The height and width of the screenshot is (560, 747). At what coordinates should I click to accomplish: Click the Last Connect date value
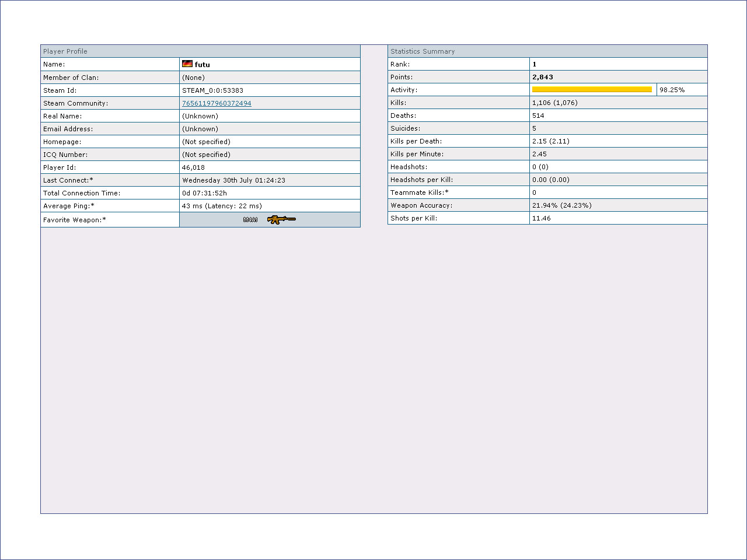click(233, 180)
